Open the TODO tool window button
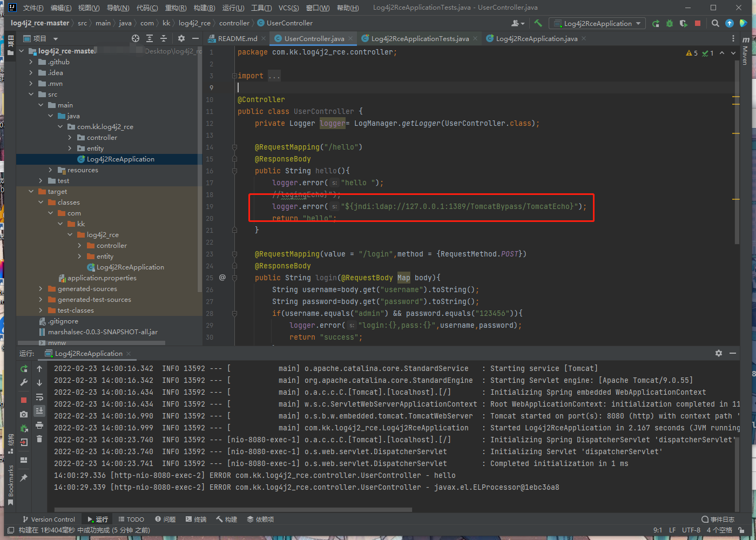The image size is (756, 540). click(x=131, y=519)
